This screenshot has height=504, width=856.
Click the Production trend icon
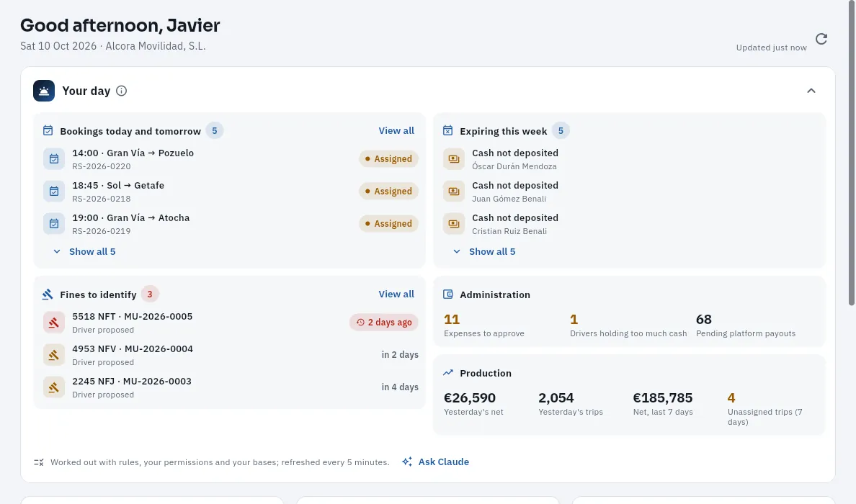pyautogui.click(x=447, y=372)
